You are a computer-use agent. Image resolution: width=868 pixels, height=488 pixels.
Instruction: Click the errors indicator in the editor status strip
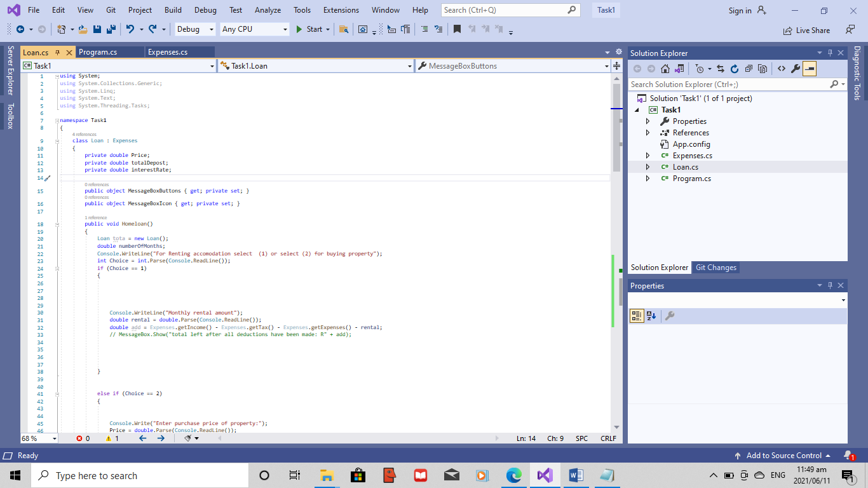pyautogui.click(x=83, y=438)
